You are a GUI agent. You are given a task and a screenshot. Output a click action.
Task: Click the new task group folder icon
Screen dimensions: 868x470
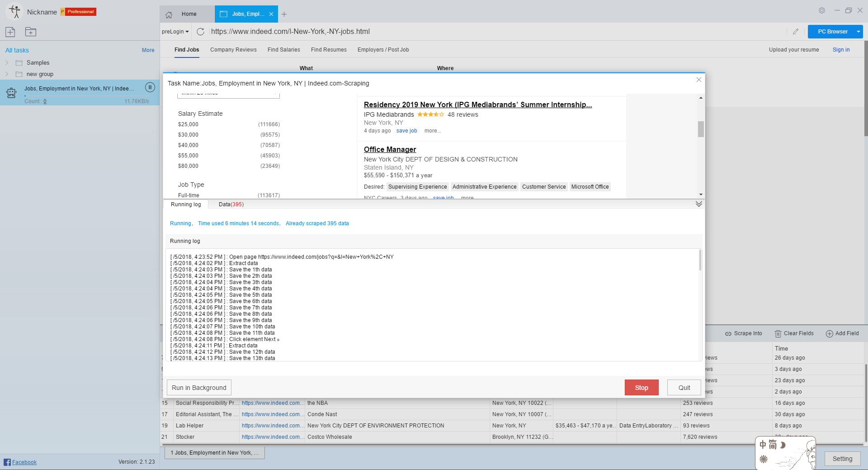pos(31,32)
